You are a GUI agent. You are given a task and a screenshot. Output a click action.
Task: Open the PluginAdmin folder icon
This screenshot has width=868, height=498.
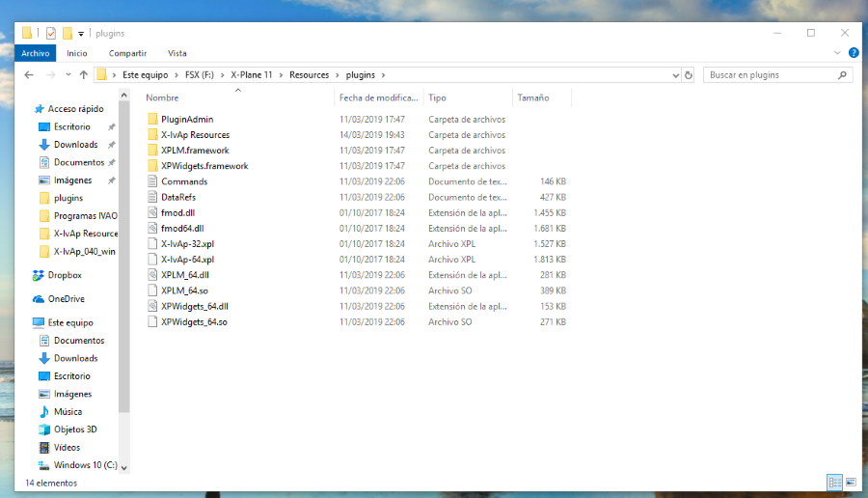pos(152,119)
